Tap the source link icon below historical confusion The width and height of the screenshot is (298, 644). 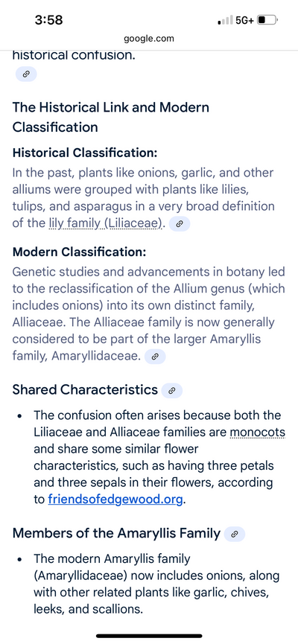coord(26,74)
